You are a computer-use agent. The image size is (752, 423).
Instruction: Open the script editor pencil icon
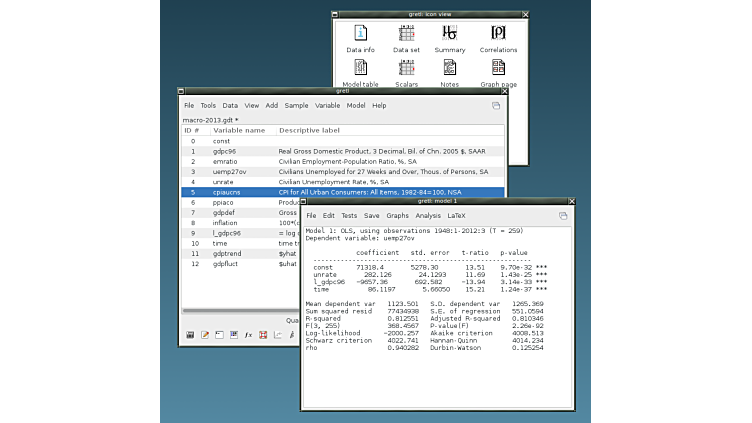(205, 334)
